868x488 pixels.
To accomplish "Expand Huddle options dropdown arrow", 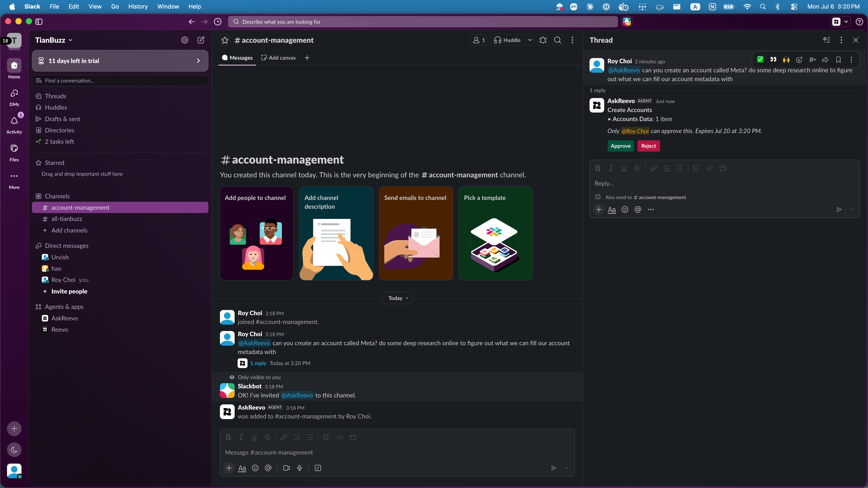I will pyautogui.click(x=530, y=40).
